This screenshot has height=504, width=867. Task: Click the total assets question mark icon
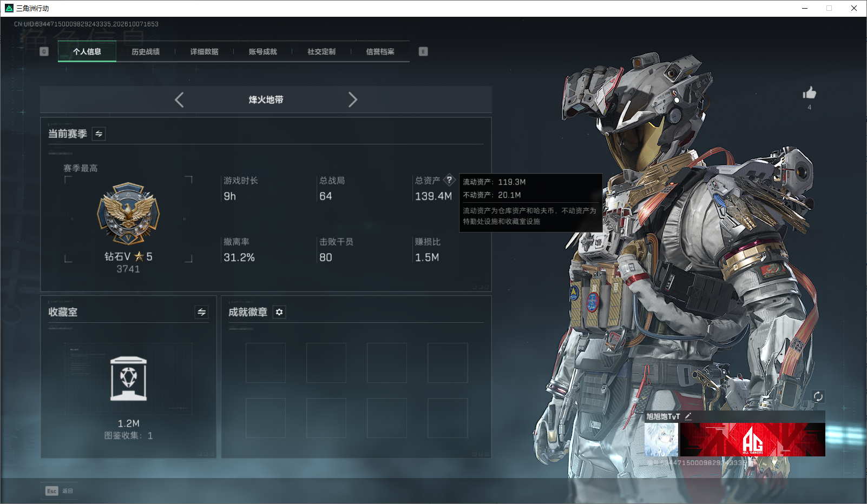pyautogui.click(x=449, y=180)
